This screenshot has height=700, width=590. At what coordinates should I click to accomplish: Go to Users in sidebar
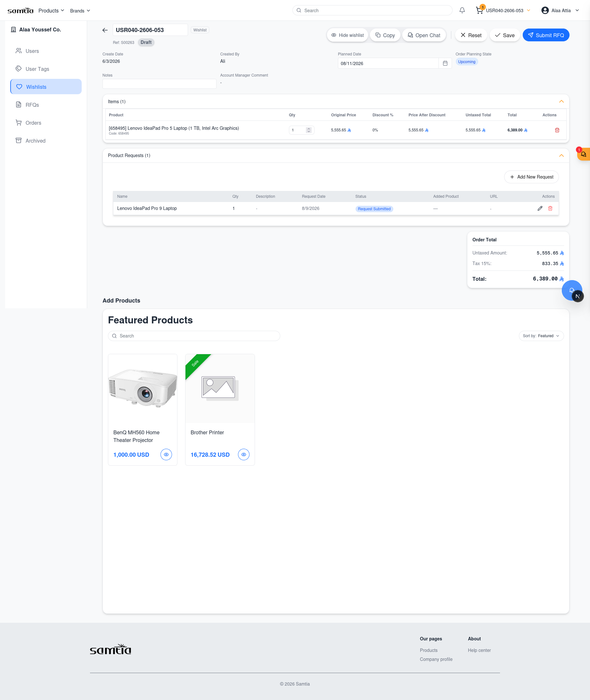(x=46, y=51)
